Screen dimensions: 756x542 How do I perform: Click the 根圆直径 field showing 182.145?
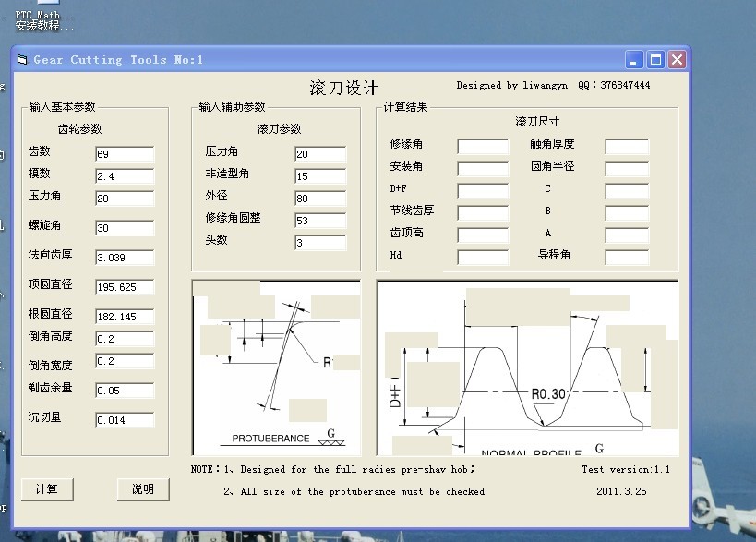tap(125, 317)
